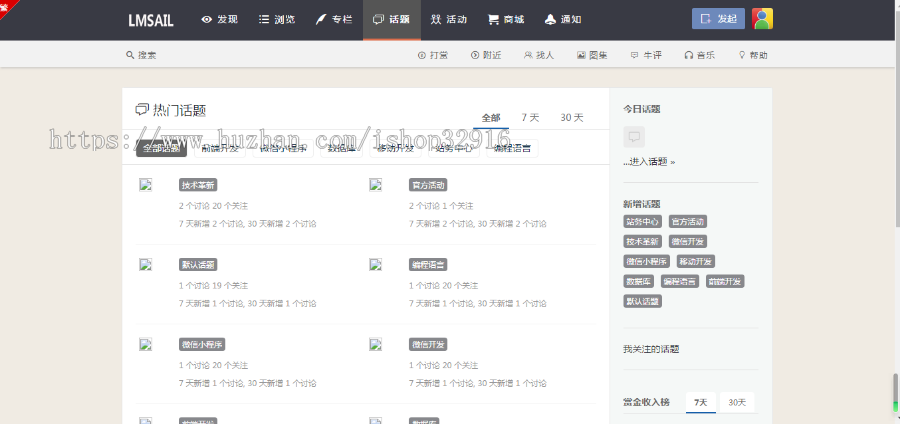Open 微信开发 topic in the hot topics list
This screenshot has width=900, height=424.
428,344
